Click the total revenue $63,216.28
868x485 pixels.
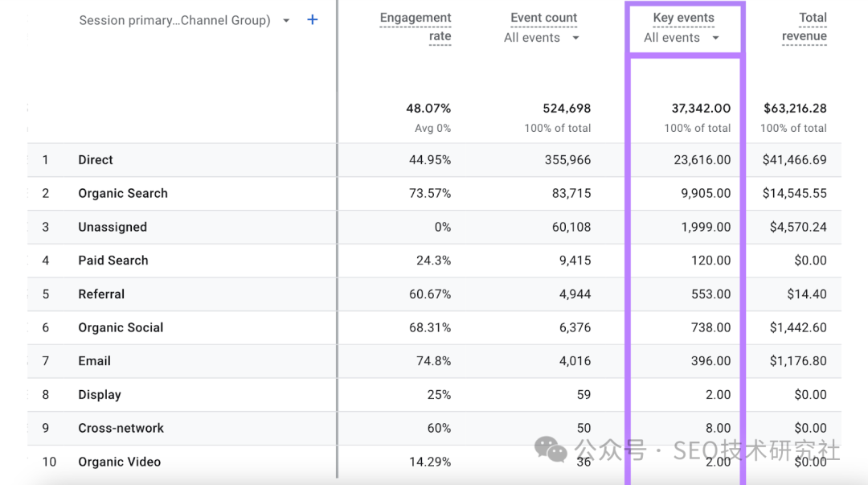[x=795, y=108]
